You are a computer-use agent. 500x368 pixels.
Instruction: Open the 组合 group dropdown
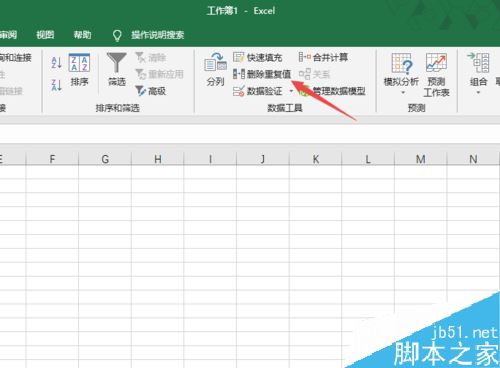tap(478, 74)
